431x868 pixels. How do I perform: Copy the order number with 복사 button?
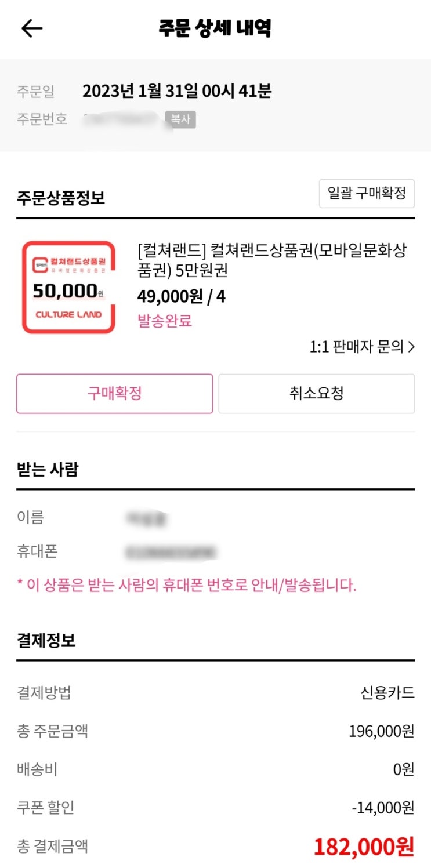tap(180, 119)
